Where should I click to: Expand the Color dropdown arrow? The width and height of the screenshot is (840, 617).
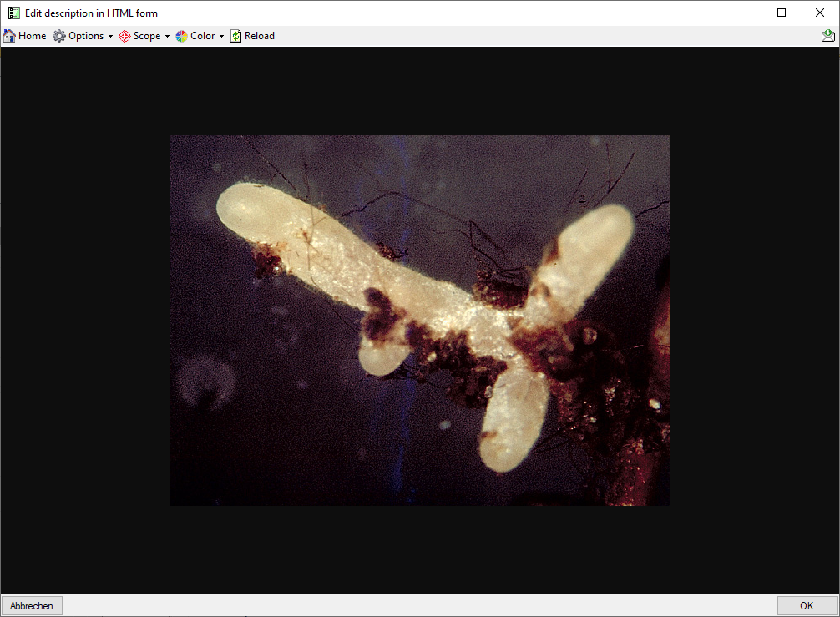221,37
